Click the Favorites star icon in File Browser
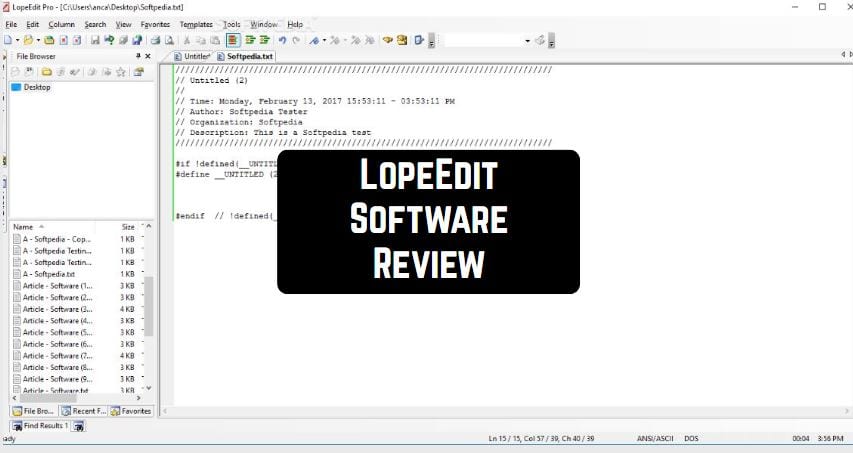Image resolution: width=853 pixels, height=453 pixels. [x=121, y=72]
